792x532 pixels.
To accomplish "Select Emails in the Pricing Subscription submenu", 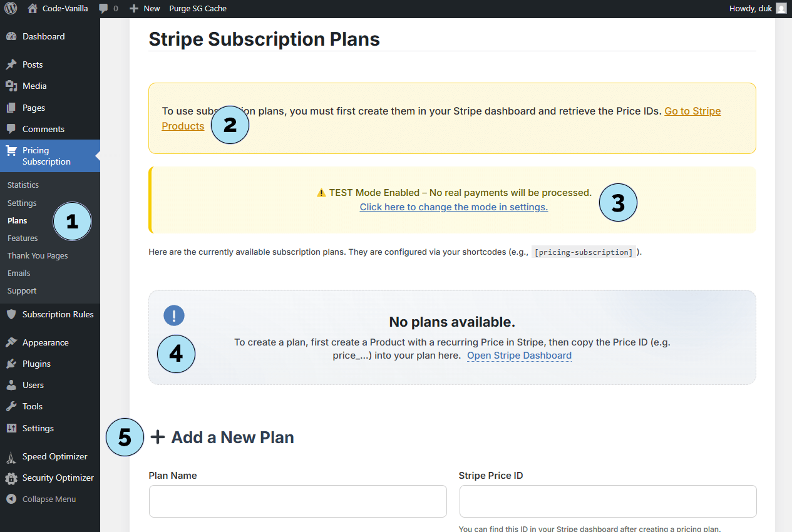I will pos(19,273).
